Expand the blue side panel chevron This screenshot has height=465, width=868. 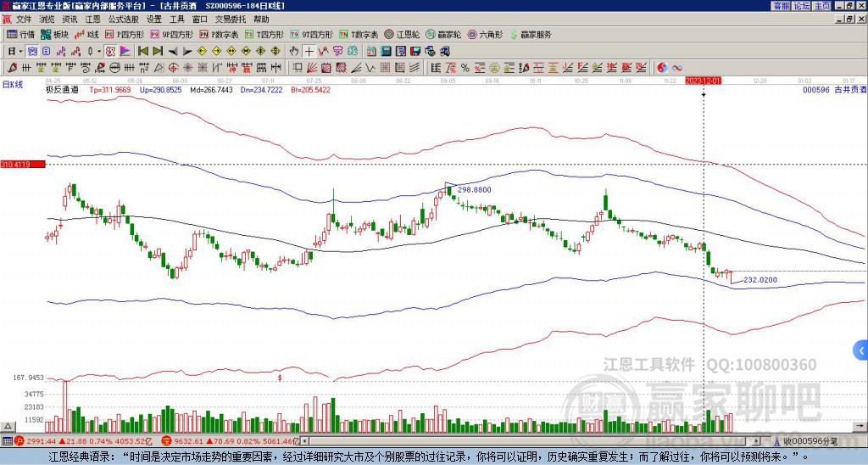point(861,350)
